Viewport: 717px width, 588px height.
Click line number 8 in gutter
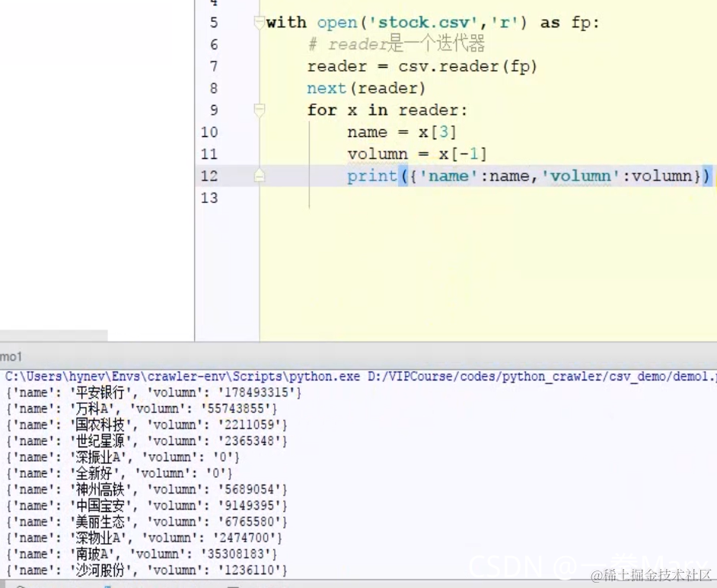(x=214, y=88)
